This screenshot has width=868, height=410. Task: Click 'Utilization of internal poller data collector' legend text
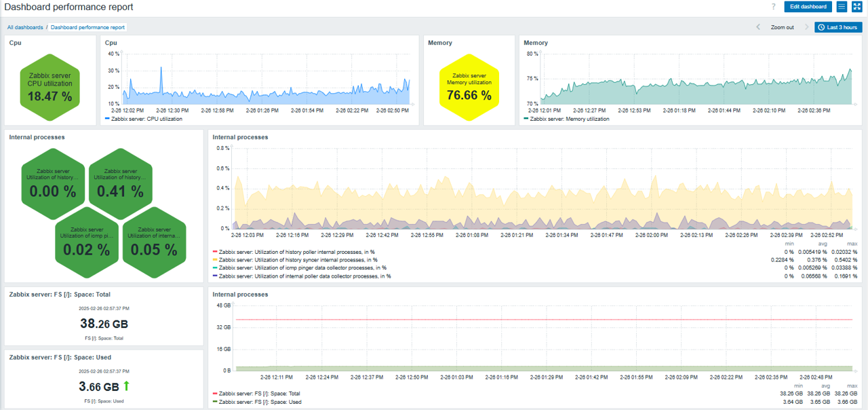coord(304,276)
